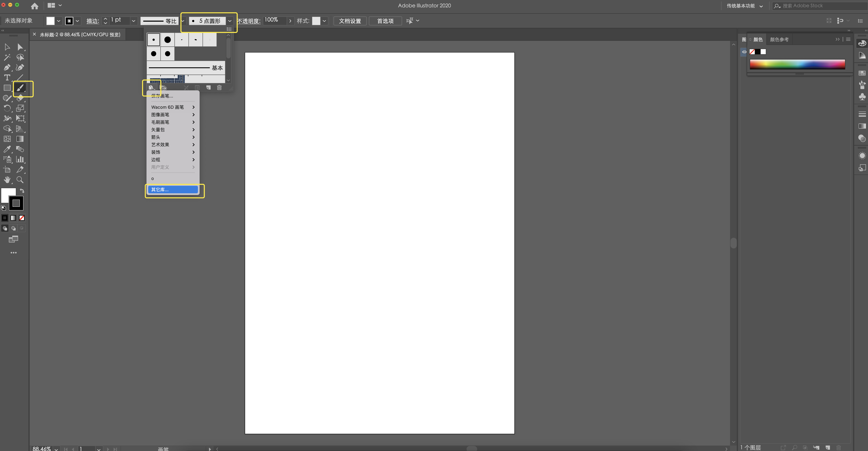Select the Rotate tool
The width and height of the screenshot is (868, 451).
(x=7, y=108)
